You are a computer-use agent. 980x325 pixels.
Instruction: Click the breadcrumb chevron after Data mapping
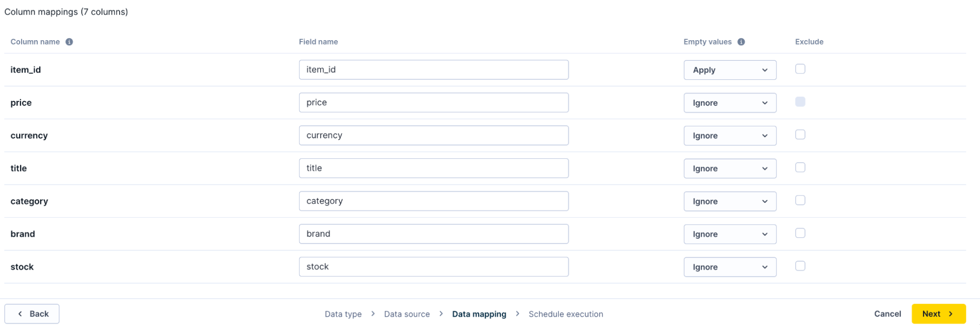click(518, 314)
